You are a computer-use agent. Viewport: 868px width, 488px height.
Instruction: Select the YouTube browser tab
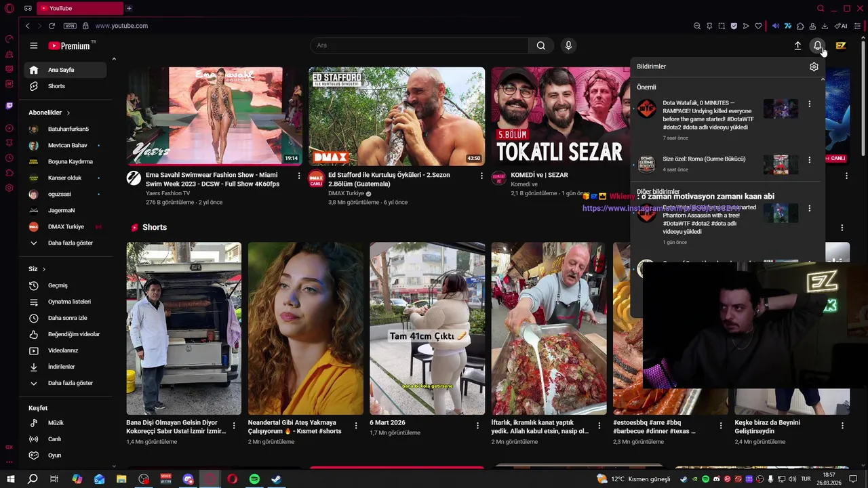click(79, 8)
